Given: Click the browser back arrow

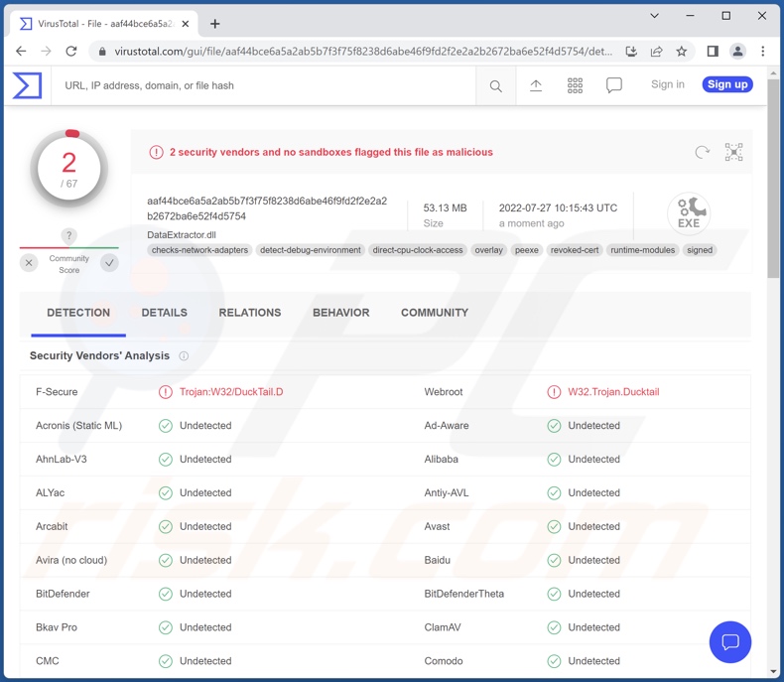Looking at the screenshot, I should 21,51.
